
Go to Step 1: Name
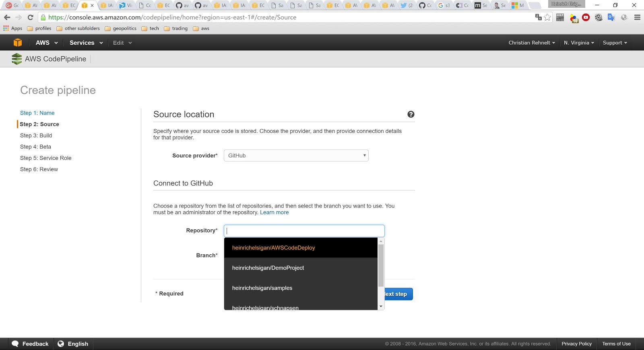(x=37, y=113)
